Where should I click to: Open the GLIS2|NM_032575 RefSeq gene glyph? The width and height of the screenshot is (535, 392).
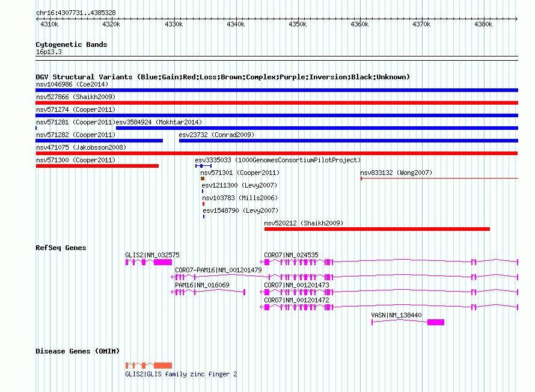pyautogui.click(x=148, y=262)
